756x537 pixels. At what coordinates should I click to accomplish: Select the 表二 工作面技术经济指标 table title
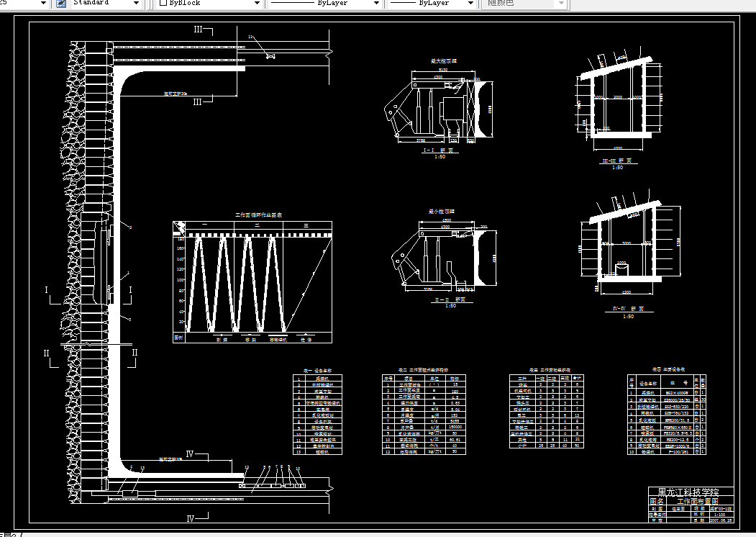(424, 370)
